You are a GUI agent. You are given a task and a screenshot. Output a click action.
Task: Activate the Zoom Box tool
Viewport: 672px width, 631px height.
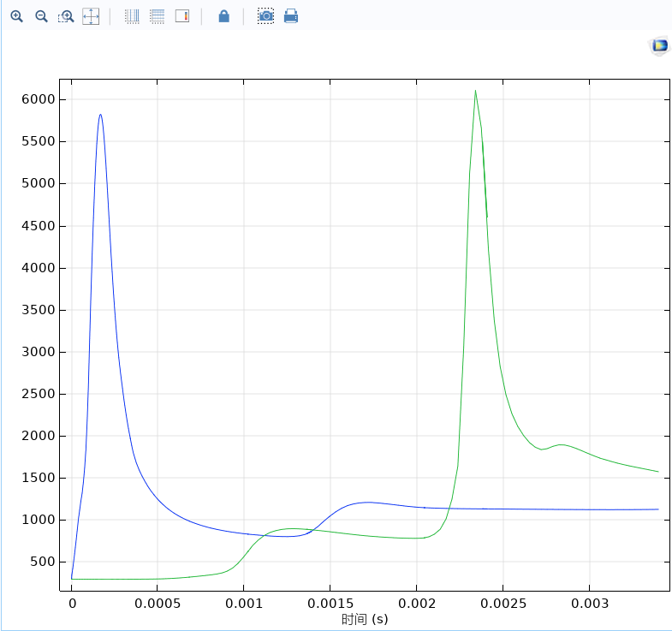click(x=66, y=16)
